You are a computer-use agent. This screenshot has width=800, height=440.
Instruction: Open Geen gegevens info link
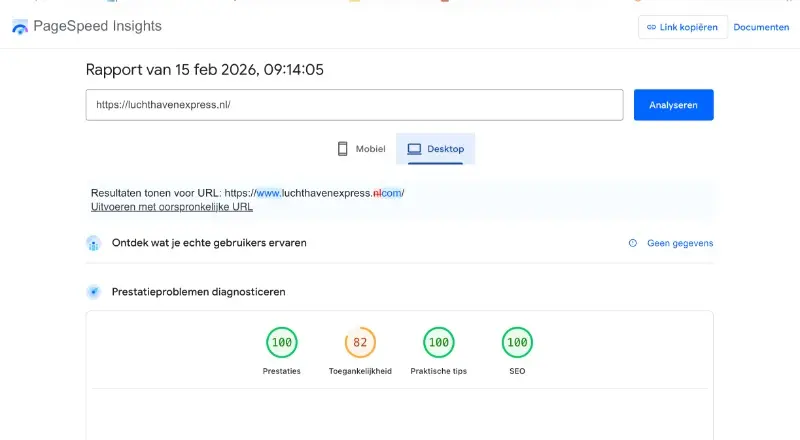(x=680, y=243)
